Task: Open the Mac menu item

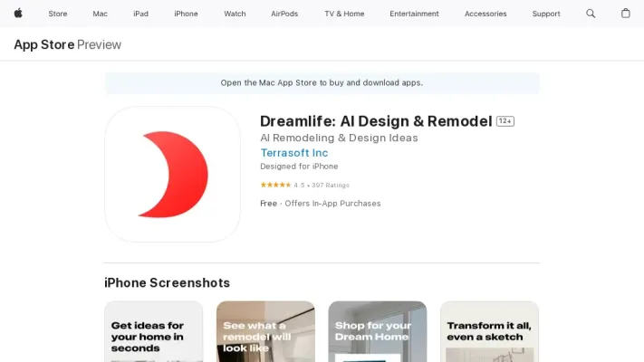Action: (100, 14)
